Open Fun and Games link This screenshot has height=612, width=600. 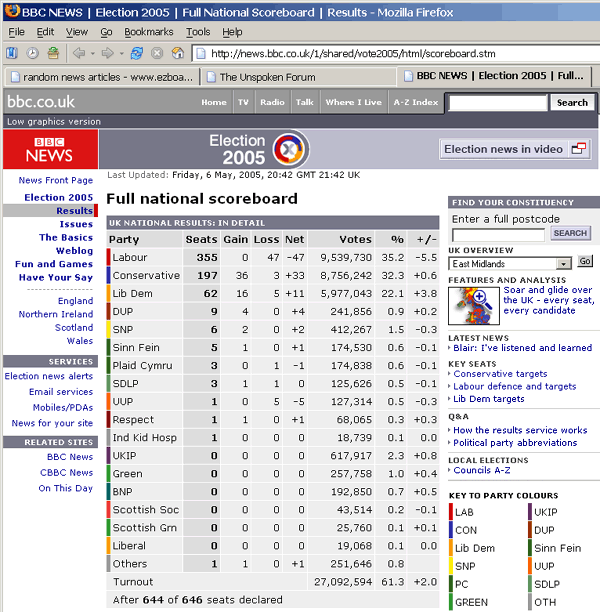click(54, 264)
